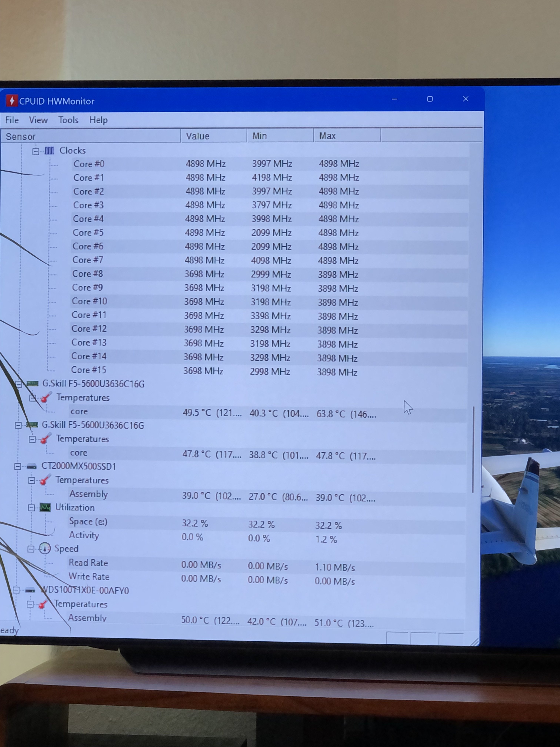The width and height of the screenshot is (560, 747).
Task: Click the Speed gauge icon
Action: click(45, 548)
